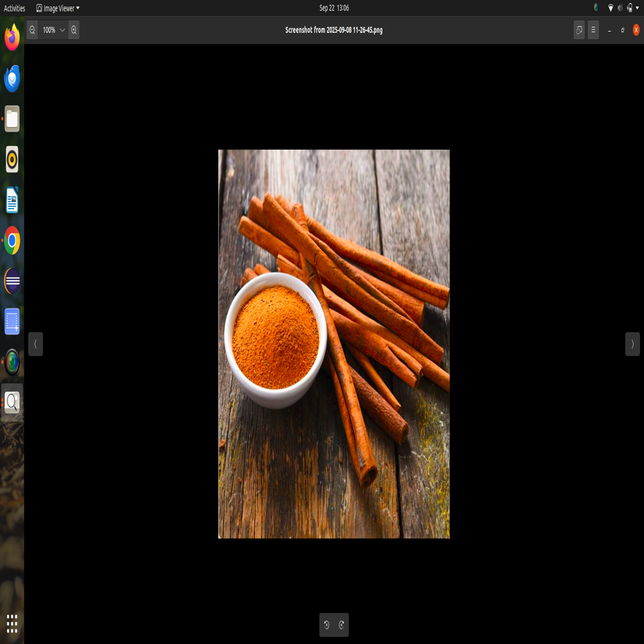644x644 pixels.
Task: Click the cinnamon photo in the viewer
Action: [334, 344]
